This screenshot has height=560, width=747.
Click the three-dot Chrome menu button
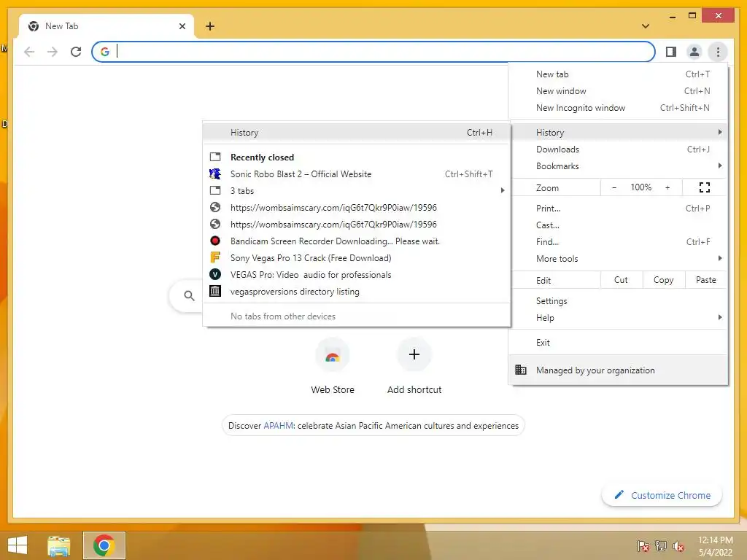(x=718, y=52)
